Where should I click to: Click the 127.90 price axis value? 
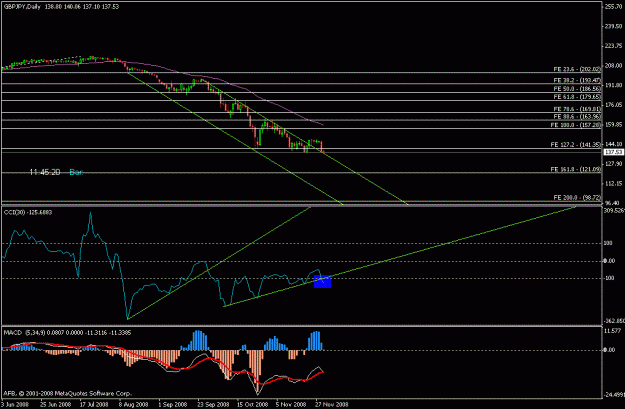tap(614, 164)
